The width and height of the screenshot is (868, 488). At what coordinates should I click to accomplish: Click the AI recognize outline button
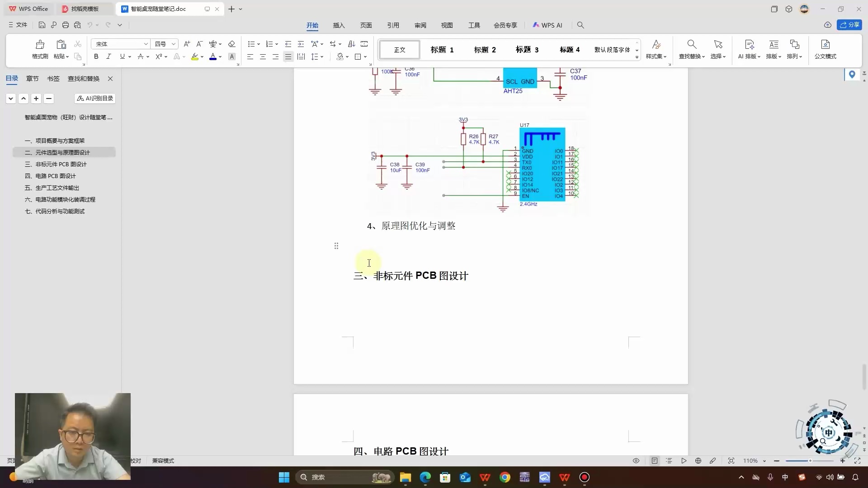[95, 99]
